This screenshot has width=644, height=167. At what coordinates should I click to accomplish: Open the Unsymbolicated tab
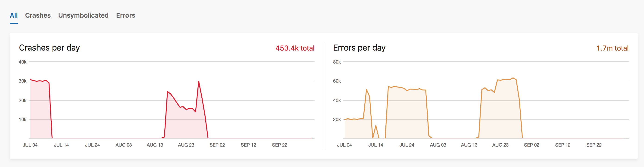(84, 15)
